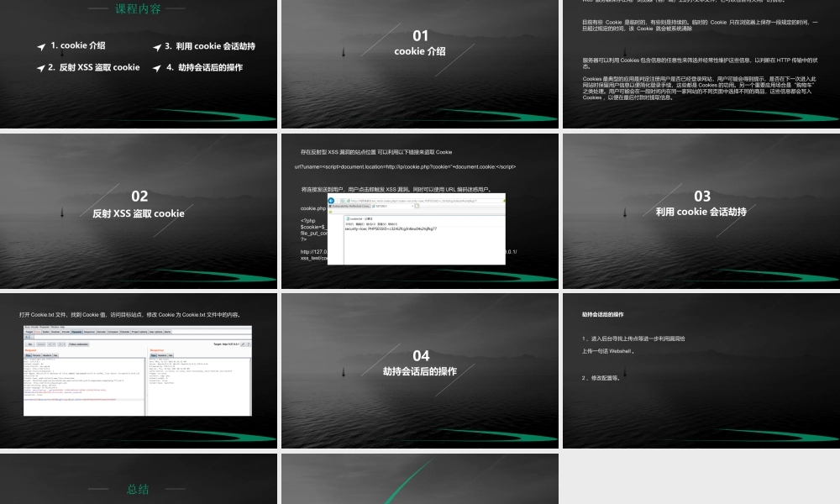Screen dimensions: 840x504
Task: Select the Headers tab in the Response panel
Action: coord(163,355)
